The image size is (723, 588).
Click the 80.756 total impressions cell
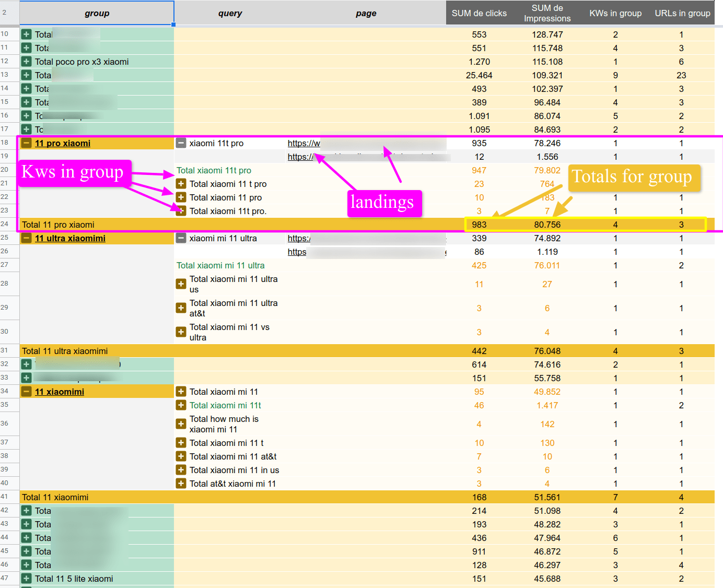pyautogui.click(x=547, y=225)
